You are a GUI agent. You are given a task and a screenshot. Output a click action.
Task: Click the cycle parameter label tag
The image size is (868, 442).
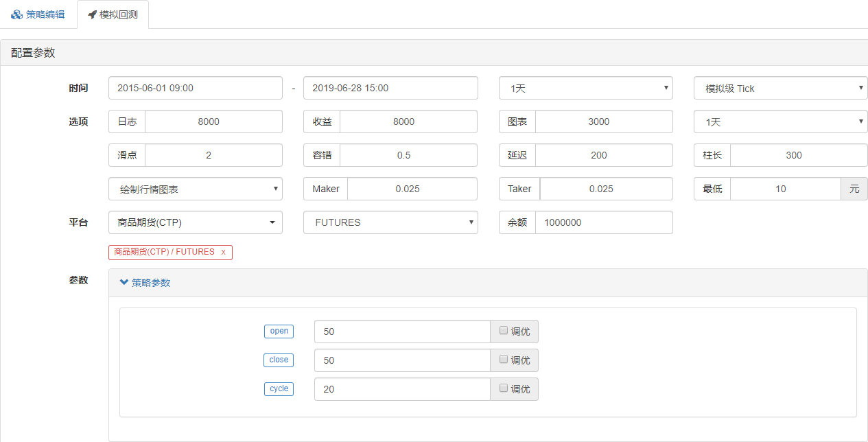[x=279, y=388]
